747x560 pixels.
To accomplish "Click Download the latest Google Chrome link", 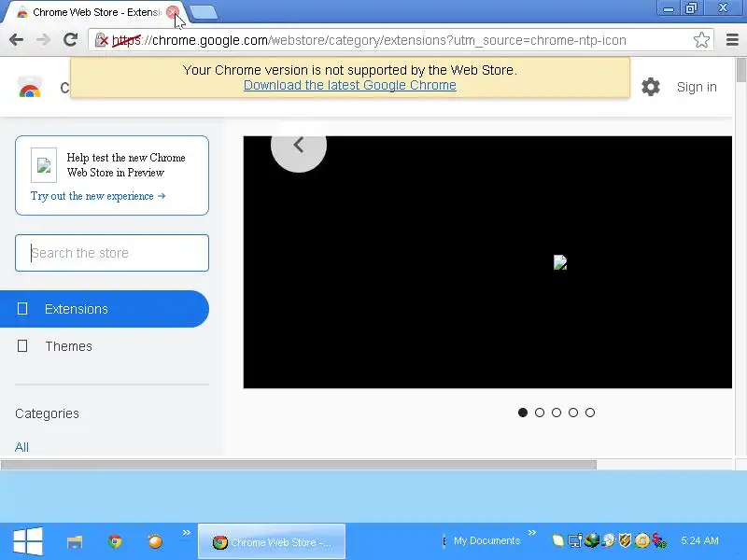I will coord(349,85).
